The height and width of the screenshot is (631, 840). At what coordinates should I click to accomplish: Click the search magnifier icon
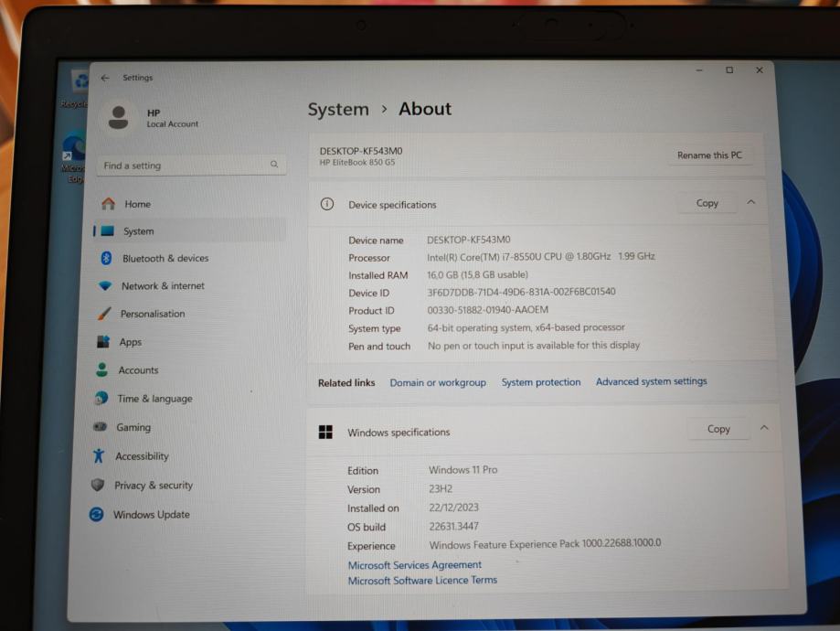point(274,164)
